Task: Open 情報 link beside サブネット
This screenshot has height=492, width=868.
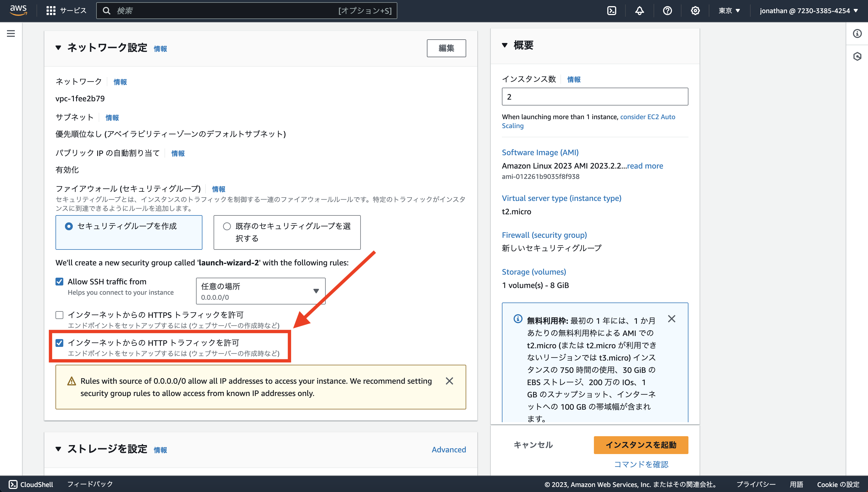Action: point(112,117)
